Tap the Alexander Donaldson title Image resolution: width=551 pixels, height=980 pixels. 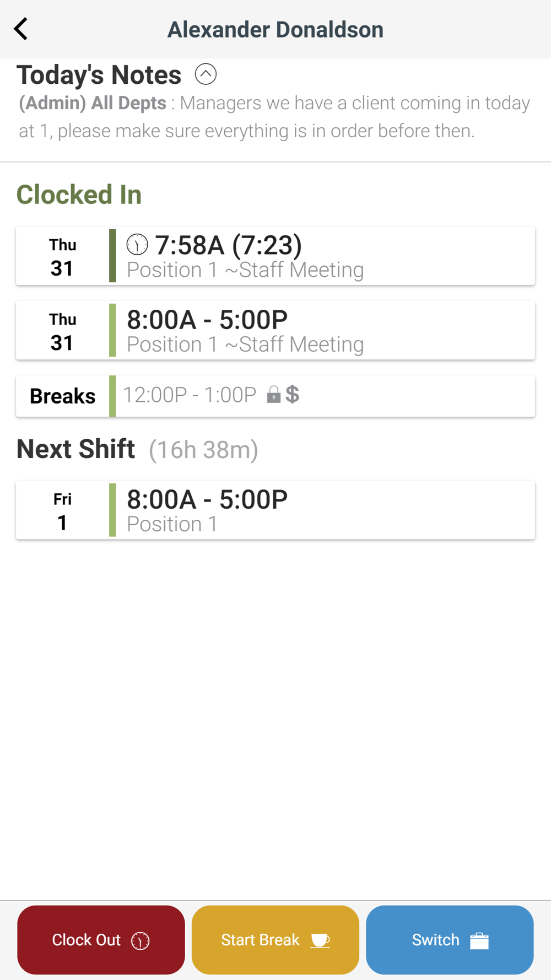pos(275,30)
